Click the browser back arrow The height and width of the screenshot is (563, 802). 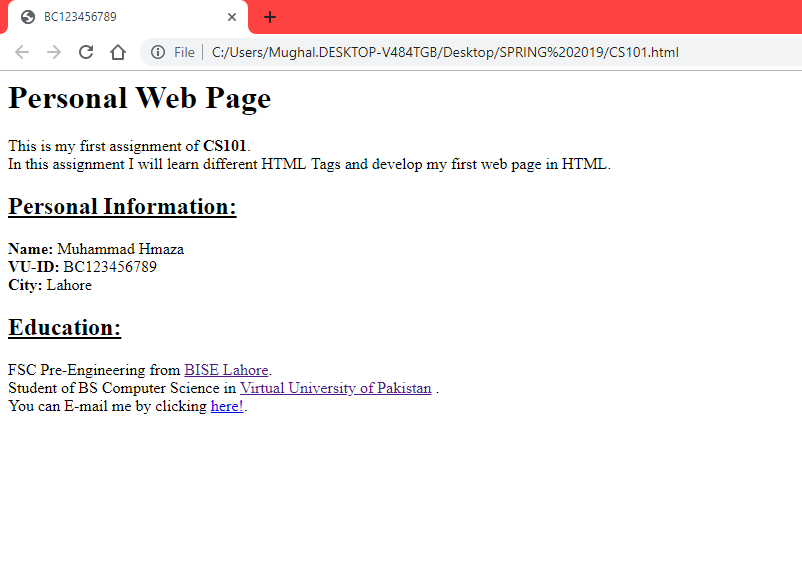tap(22, 52)
